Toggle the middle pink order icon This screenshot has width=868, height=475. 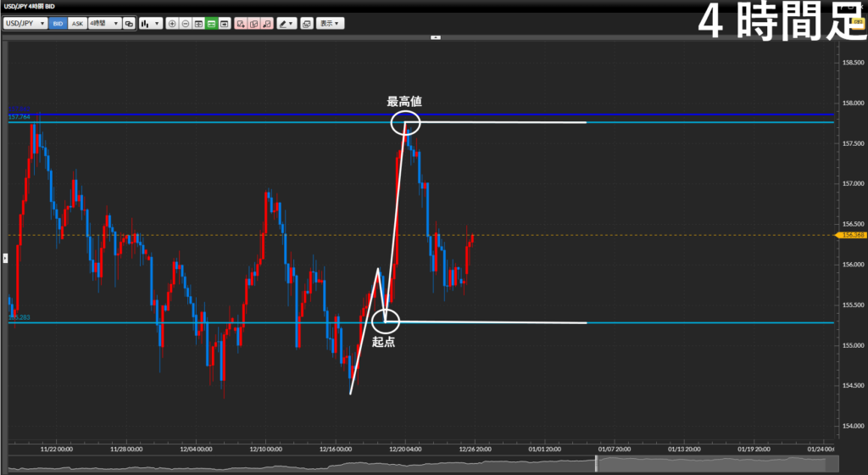point(253,24)
